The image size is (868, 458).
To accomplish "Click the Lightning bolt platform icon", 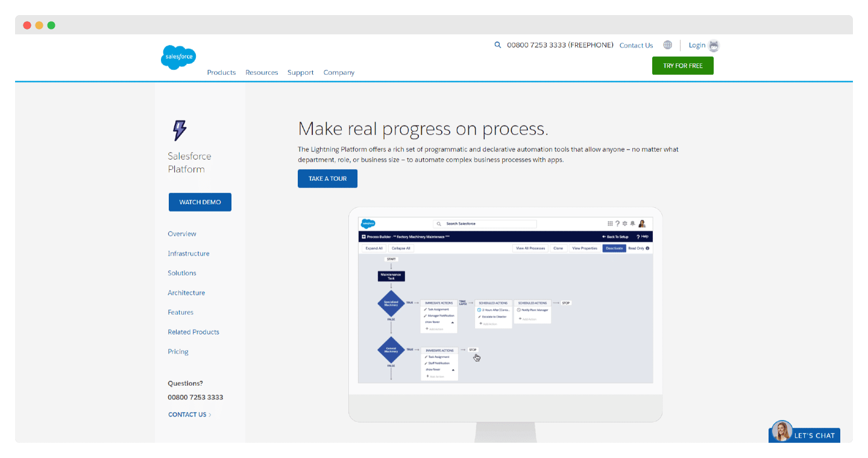I will (180, 130).
